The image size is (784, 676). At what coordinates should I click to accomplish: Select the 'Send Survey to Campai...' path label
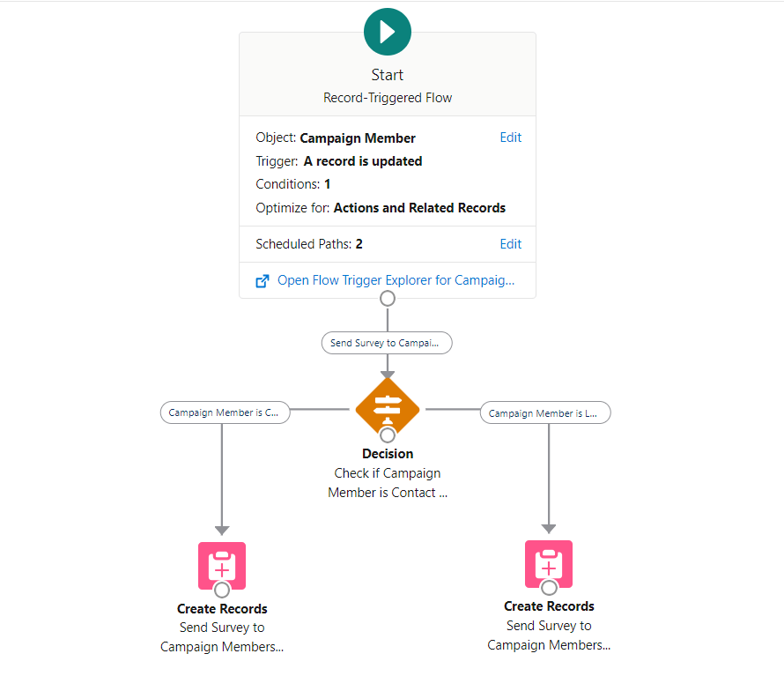386,343
